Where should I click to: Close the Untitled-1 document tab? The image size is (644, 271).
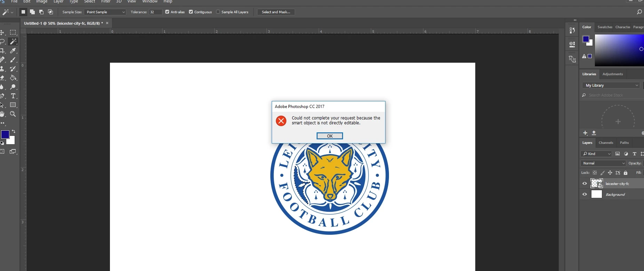click(107, 23)
